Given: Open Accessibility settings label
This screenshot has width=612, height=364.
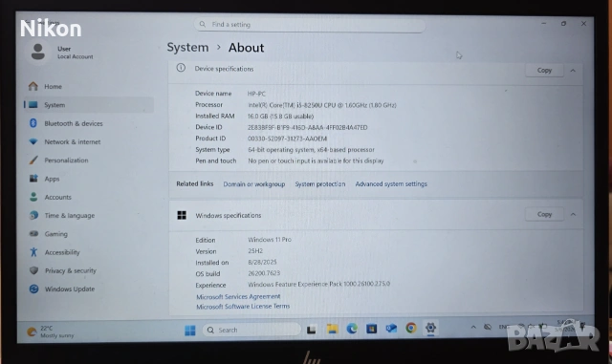Looking at the screenshot, I should pos(62,252).
